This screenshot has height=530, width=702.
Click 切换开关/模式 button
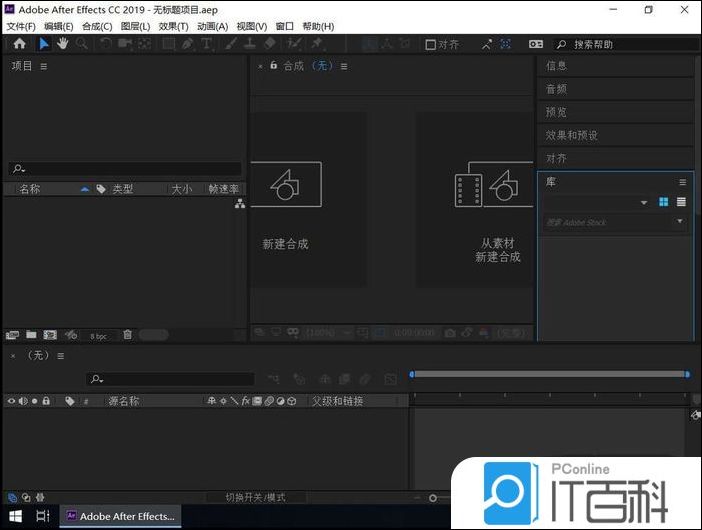(255, 497)
